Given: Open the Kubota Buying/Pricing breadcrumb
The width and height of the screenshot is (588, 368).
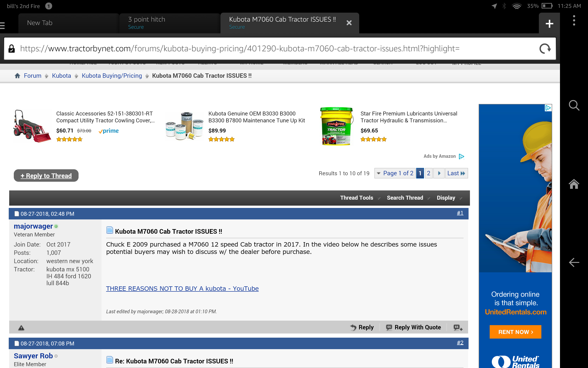Looking at the screenshot, I should tap(112, 76).
